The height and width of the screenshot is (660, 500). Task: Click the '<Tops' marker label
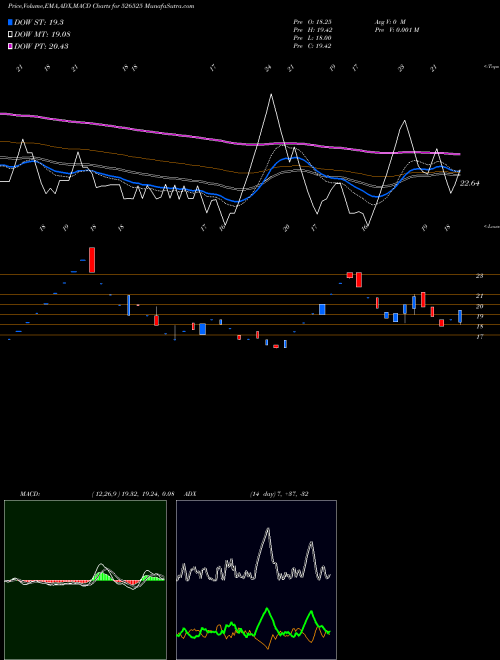coord(491,67)
